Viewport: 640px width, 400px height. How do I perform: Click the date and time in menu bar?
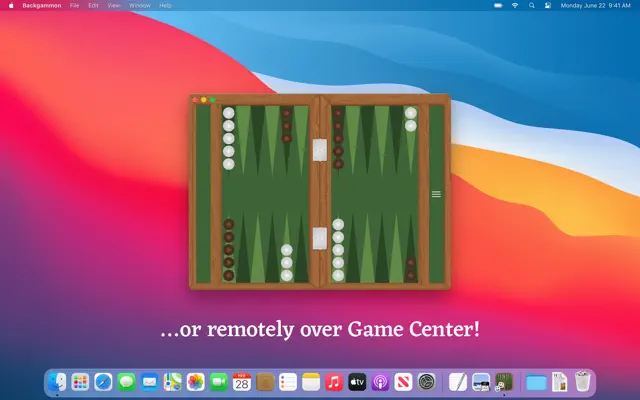pos(596,5)
